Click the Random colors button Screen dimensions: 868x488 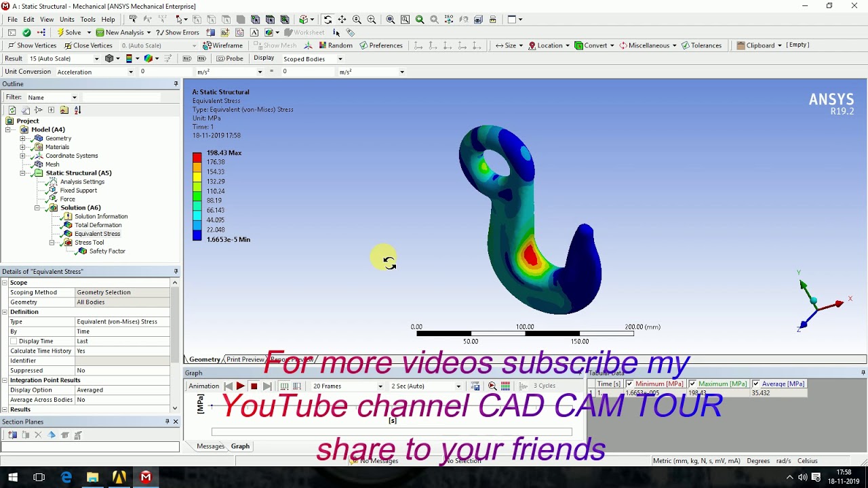335,45
